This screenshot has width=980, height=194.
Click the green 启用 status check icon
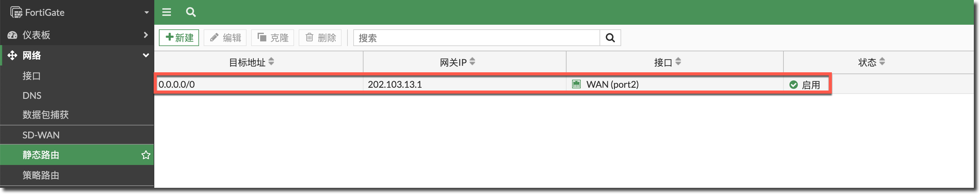point(793,85)
